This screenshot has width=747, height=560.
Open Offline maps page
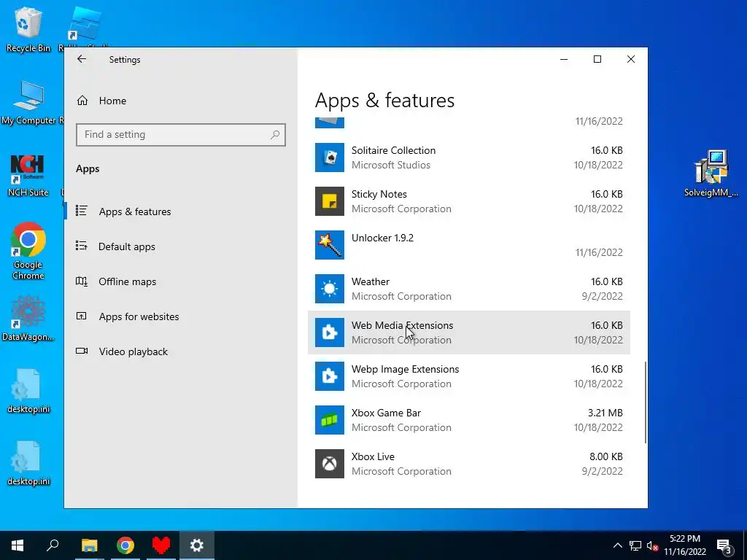click(x=127, y=281)
